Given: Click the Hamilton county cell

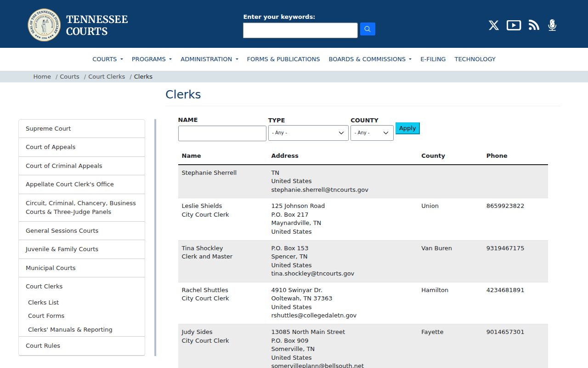Looking at the screenshot, I should (434, 290).
